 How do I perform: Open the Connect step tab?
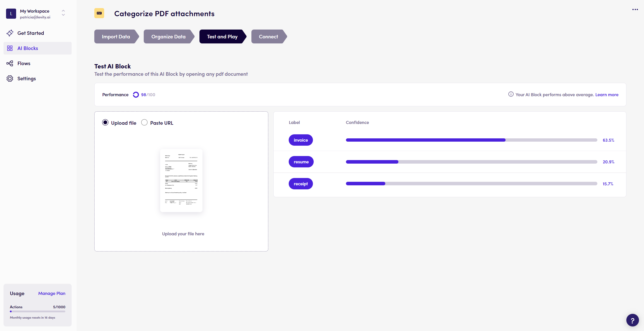[x=268, y=37]
